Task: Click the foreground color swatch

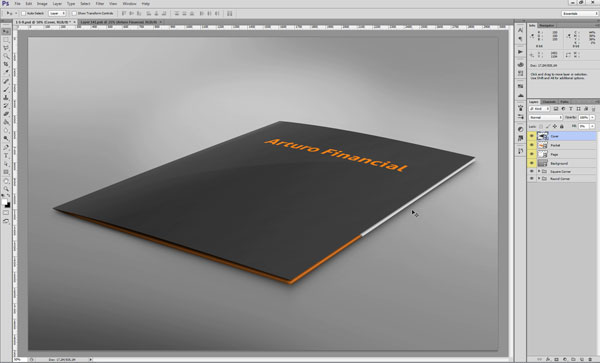Action: 4,202
